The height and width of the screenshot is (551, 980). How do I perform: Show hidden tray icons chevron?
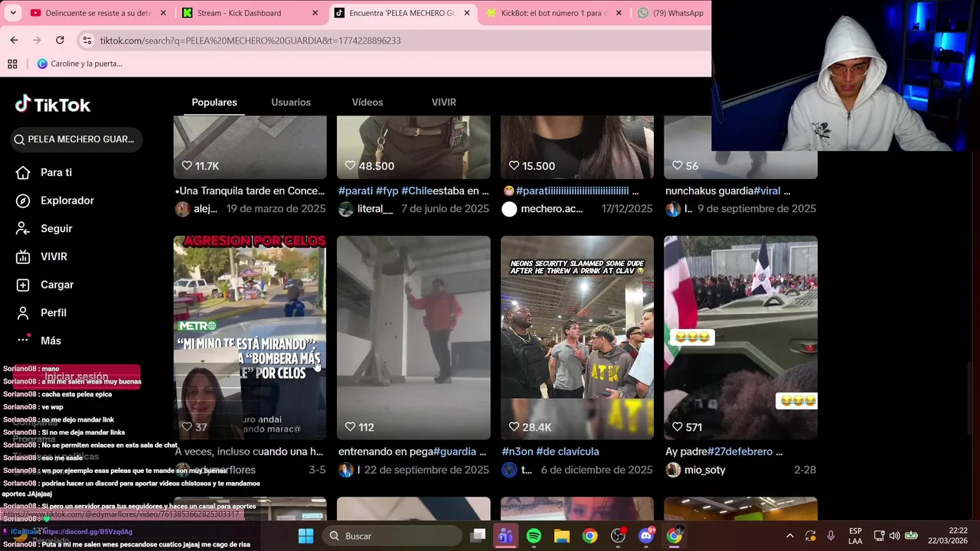tap(790, 536)
